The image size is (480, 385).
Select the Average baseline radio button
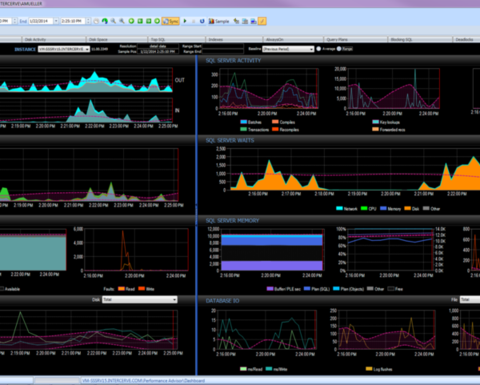click(319, 49)
